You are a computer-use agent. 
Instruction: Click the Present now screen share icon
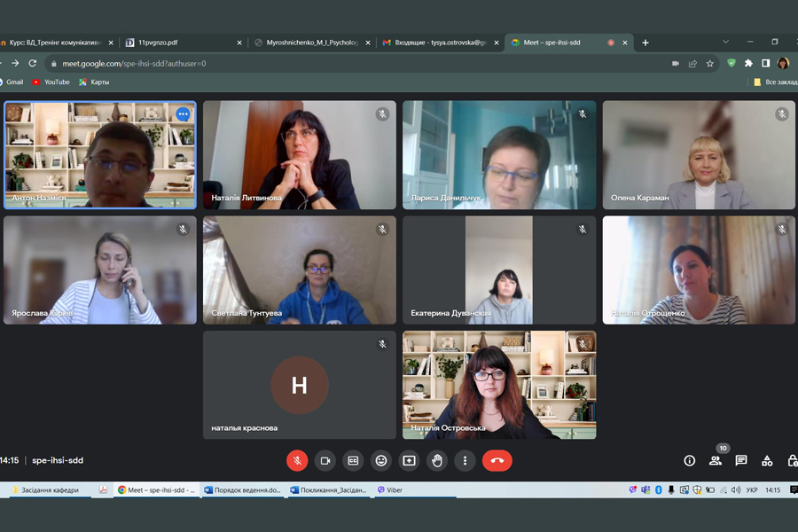point(409,461)
